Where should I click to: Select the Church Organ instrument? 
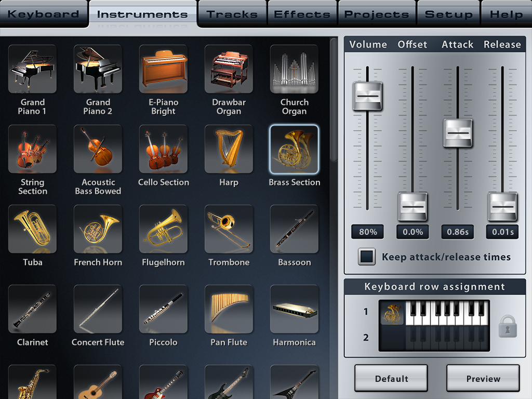pyautogui.click(x=294, y=69)
